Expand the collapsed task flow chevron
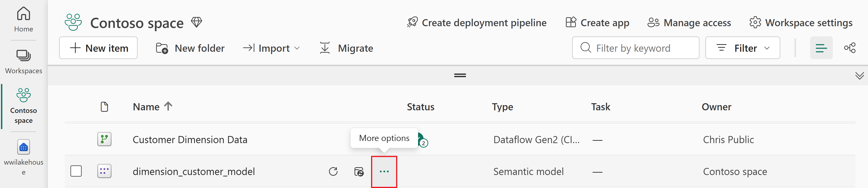The width and height of the screenshot is (868, 188). click(x=859, y=76)
